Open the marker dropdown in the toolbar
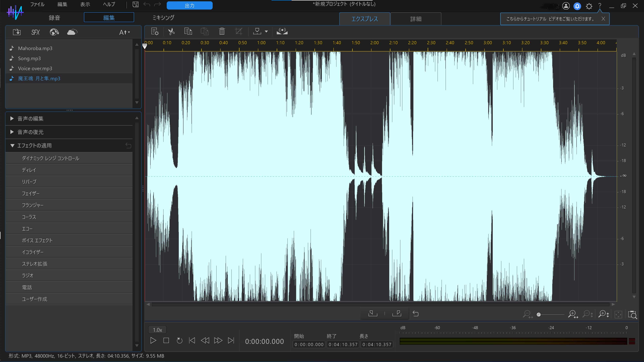The image size is (644, 362). [266, 32]
